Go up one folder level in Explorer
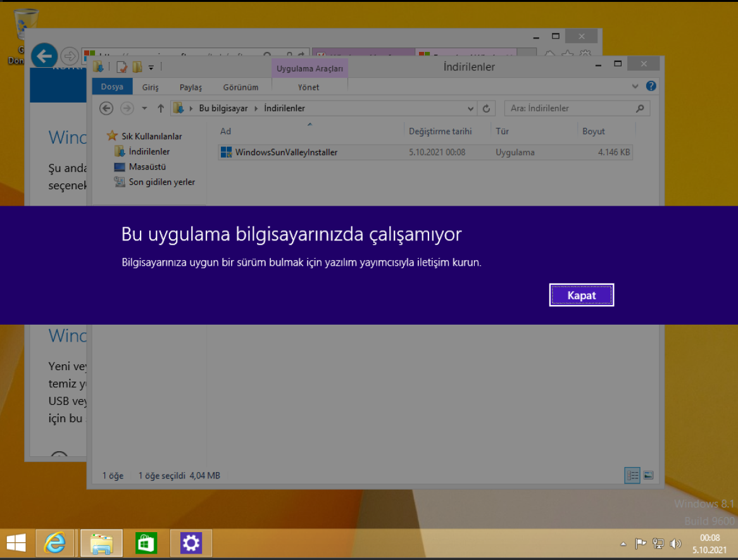Viewport: 738px width, 560px height. pyautogui.click(x=161, y=108)
